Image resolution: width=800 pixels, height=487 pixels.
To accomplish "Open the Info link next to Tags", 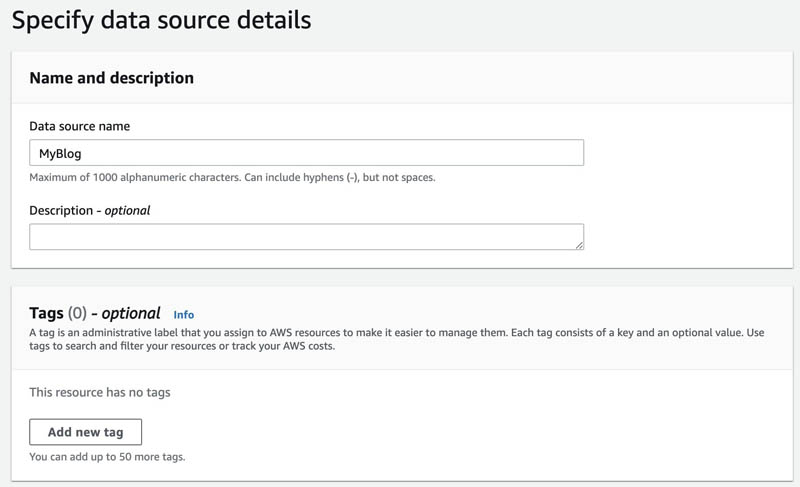I will point(184,315).
